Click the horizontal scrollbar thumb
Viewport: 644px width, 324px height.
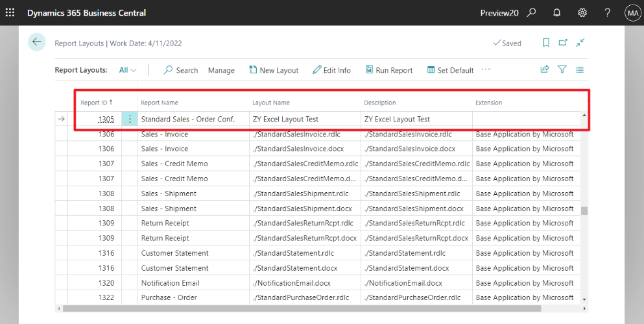pyautogui.click(x=302, y=308)
